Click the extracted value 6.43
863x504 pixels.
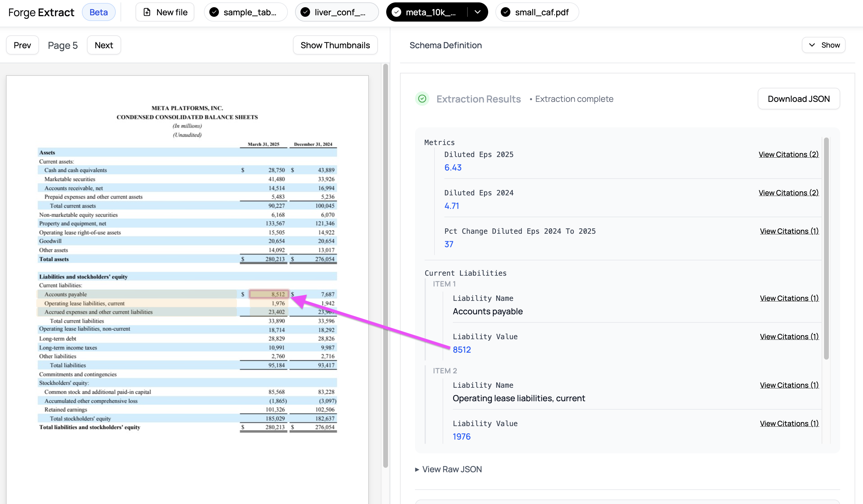pos(453,168)
